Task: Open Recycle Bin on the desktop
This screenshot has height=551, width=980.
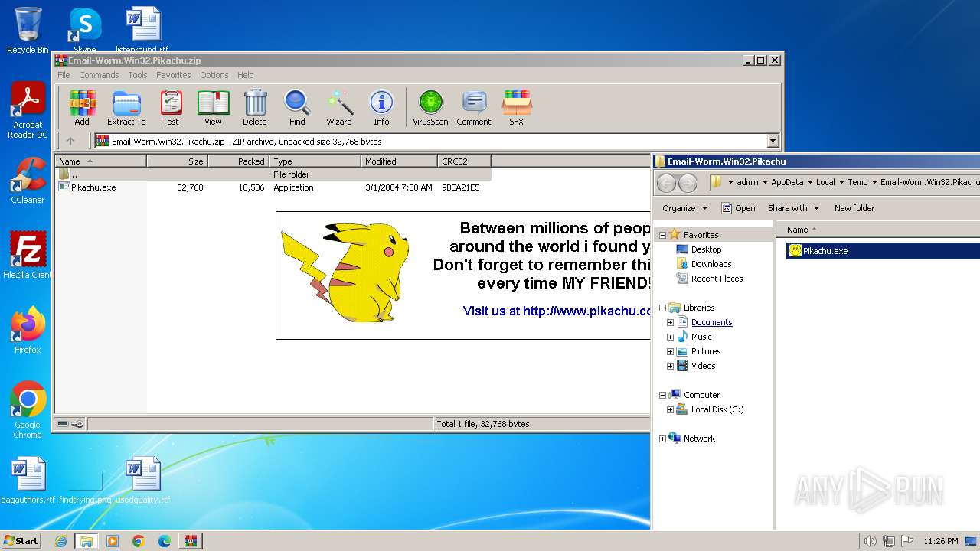Action: [28, 31]
